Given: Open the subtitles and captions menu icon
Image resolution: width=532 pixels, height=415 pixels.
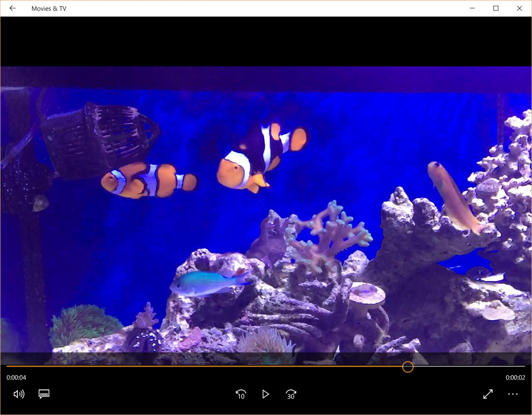Looking at the screenshot, I should click(x=44, y=394).
